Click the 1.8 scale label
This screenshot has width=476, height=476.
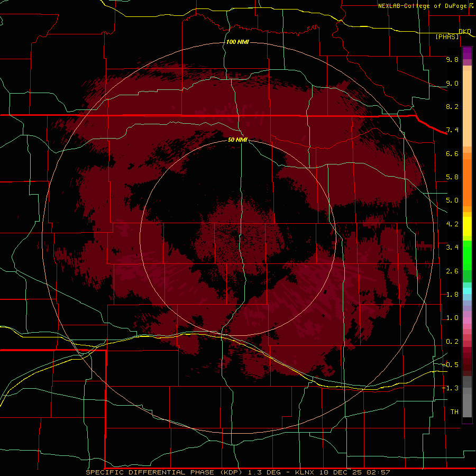452,295
